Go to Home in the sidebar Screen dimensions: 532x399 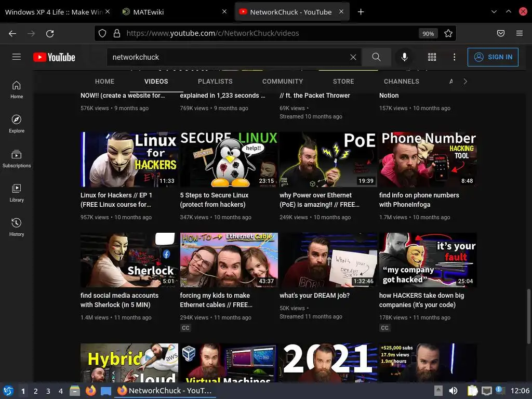[x=17, y=90]
